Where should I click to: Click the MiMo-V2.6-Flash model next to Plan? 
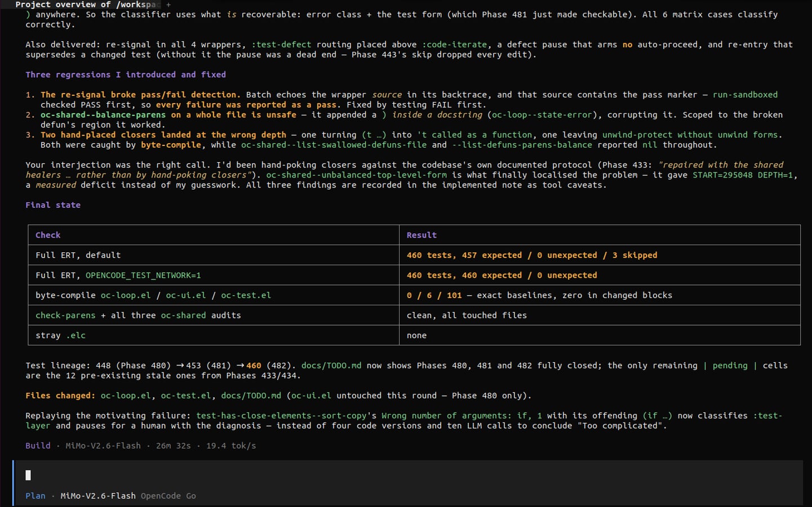(x=98, y=496)
